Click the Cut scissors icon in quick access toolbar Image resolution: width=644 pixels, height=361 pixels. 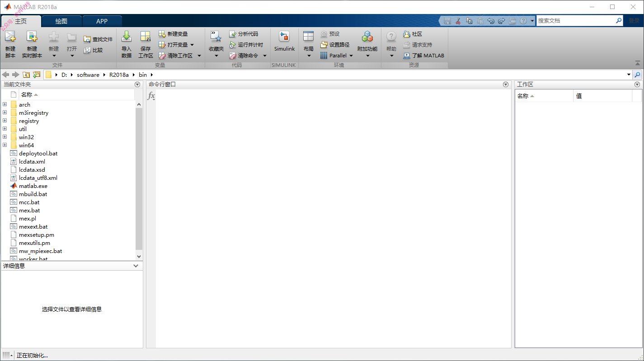(458, 21)
